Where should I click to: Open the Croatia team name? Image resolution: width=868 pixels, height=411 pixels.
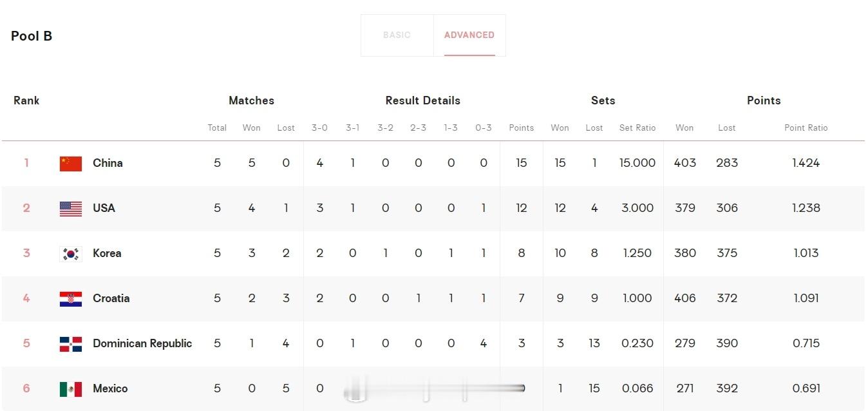tap(111, 298)
